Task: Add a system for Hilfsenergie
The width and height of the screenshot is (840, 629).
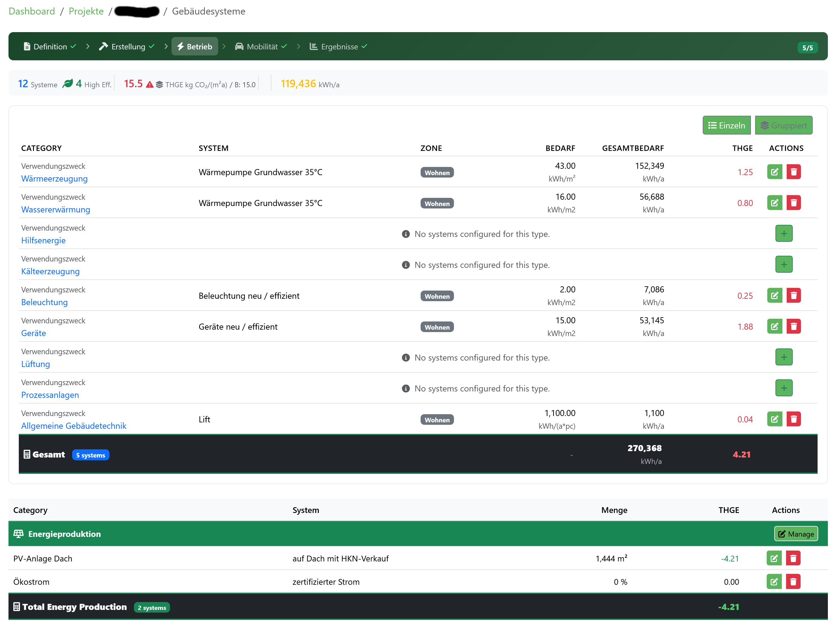Action: 784,233
